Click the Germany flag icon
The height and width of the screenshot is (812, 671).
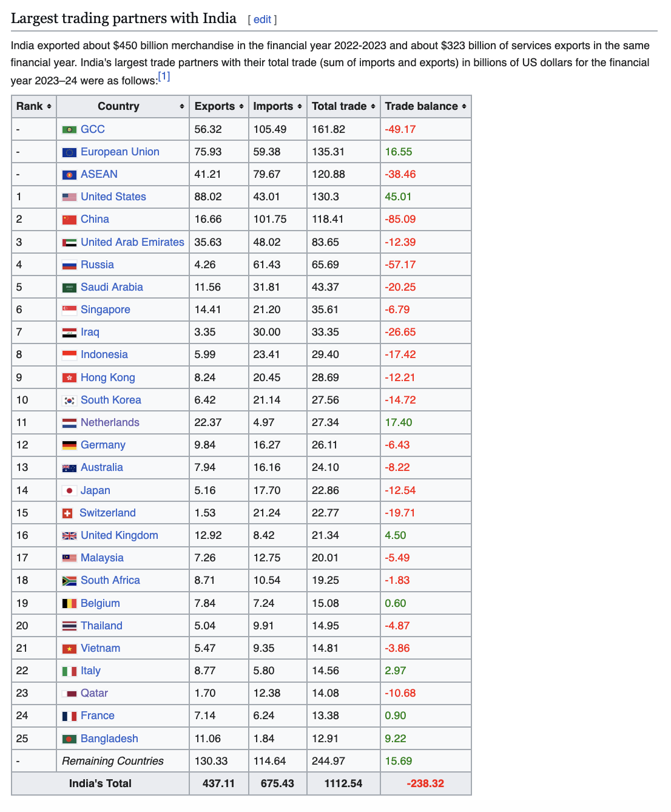(70, 445)
